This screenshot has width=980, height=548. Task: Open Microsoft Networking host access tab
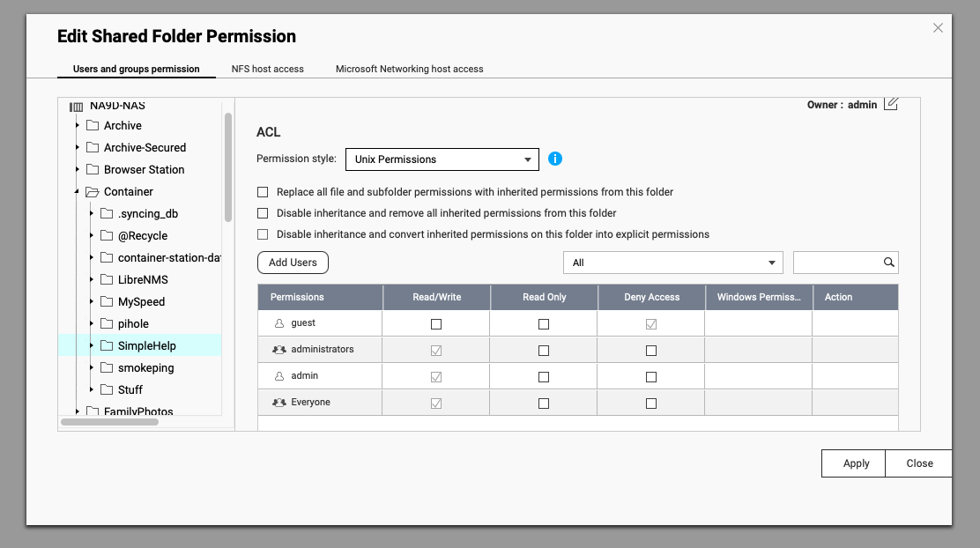[409, 69]
